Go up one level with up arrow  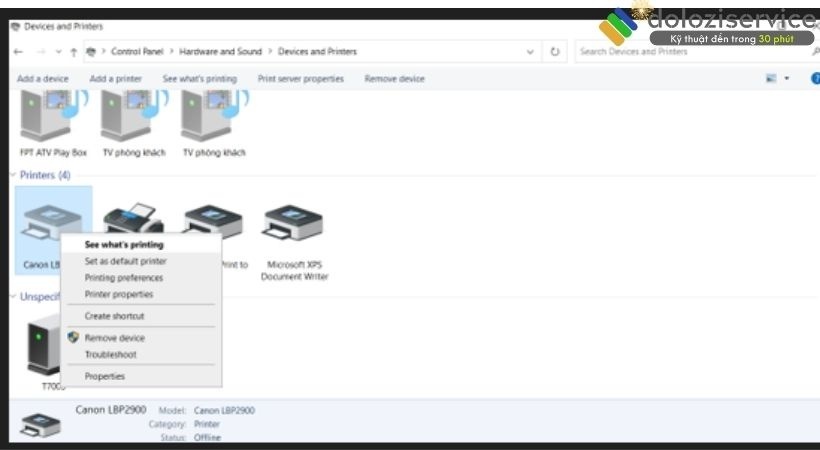[74, 52]
